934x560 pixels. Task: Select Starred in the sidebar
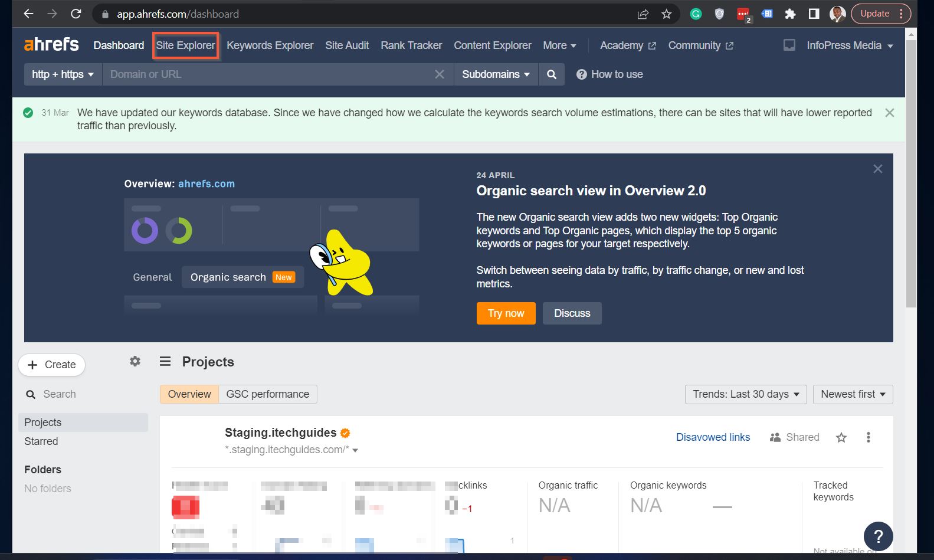[41, 441]
